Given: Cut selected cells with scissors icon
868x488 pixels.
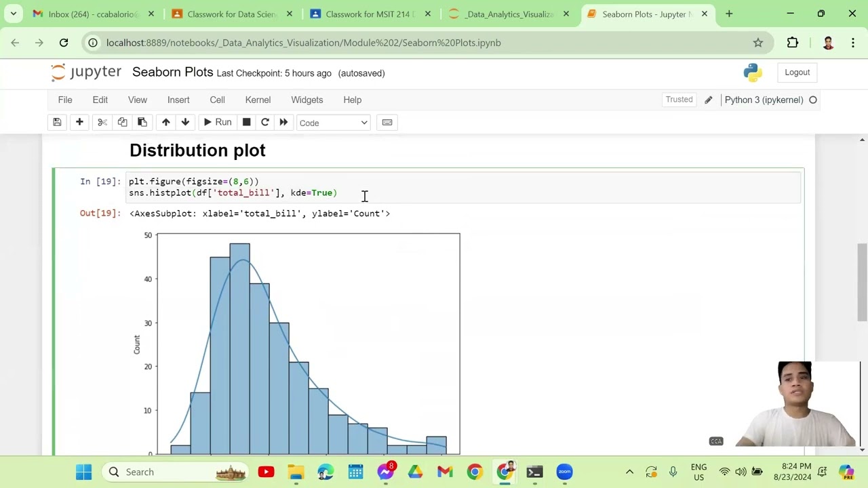Looking at the screenshot, I should point(102,123).
